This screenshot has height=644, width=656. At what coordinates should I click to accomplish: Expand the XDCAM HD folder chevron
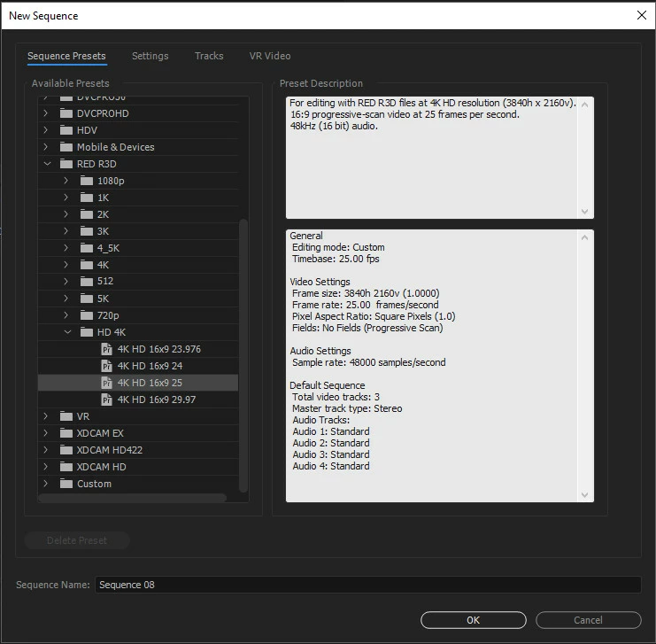pos(46,467)
